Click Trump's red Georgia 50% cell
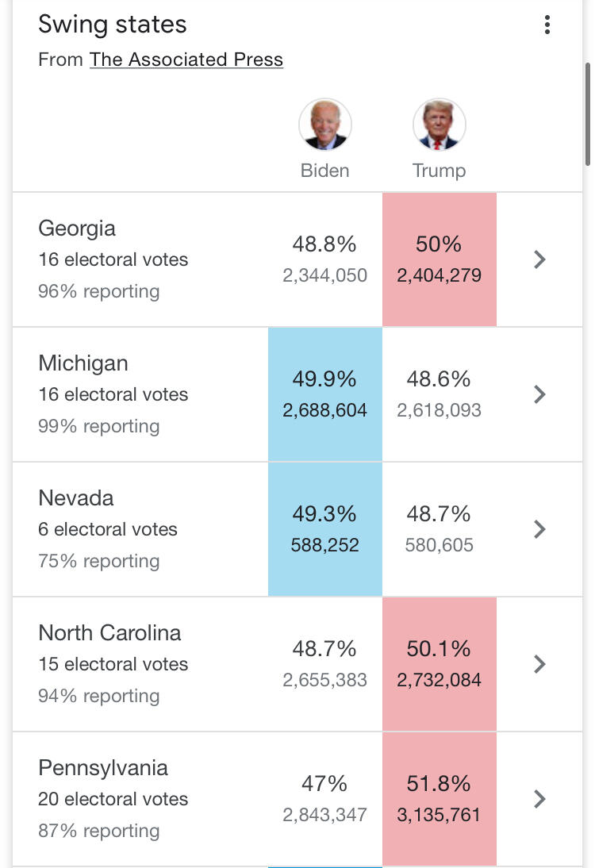This screenshot has height=868, width=595. 439,259
